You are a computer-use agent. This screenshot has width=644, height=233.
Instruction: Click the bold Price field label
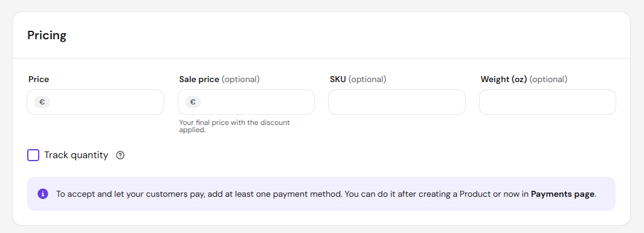pyautogui.click(x=39, y=79)
